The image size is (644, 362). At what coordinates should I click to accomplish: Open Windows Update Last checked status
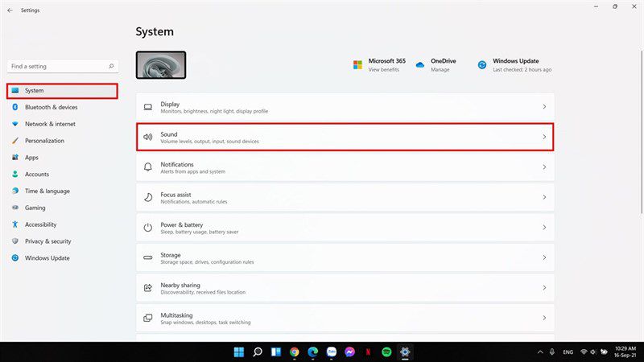pyautogui.click(x=522, y=70)
